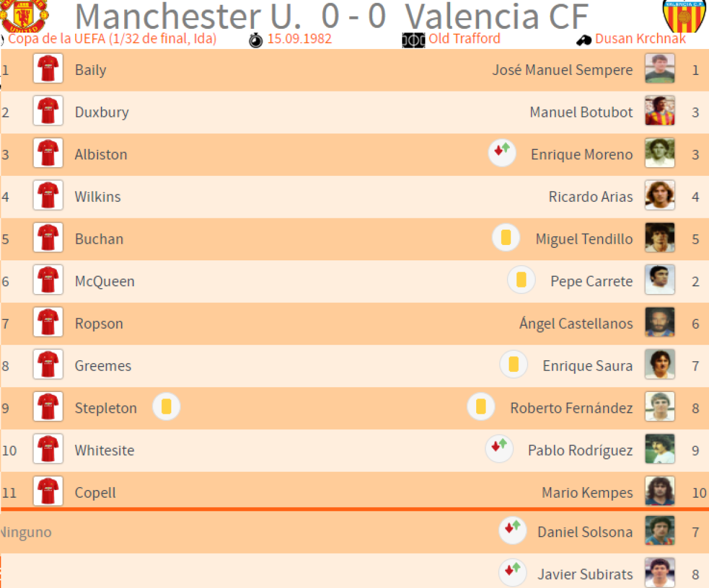Click Stepleton's yellow card icon
The height and width of the screenshot is (588, 709).
(x=167, y=408)
